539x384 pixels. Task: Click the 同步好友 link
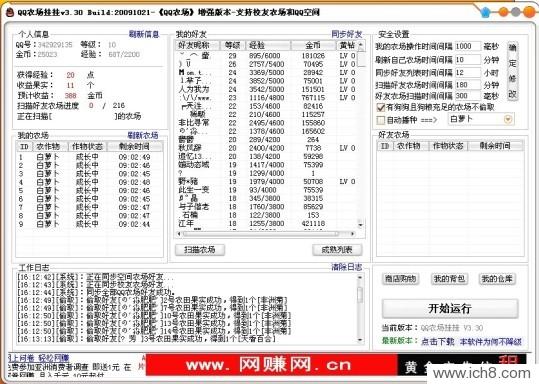pyautogui.click(x=346, y=34)
